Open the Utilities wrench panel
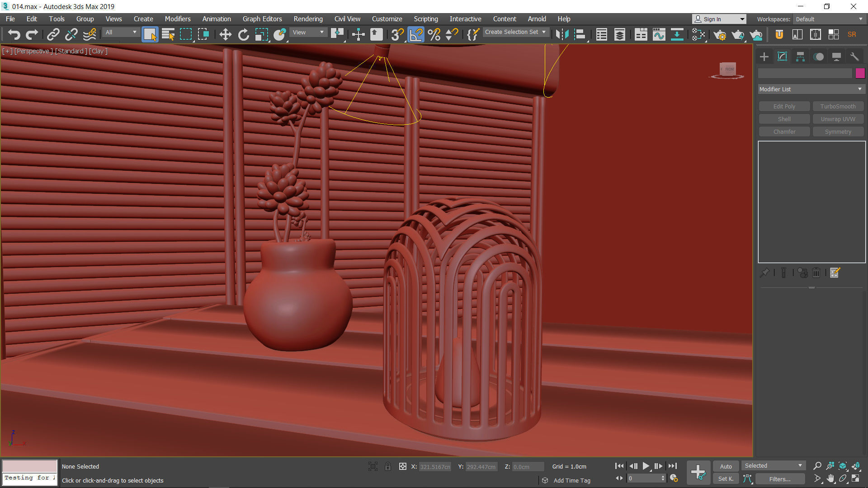 pyautogui.click(x=854, y=56)
